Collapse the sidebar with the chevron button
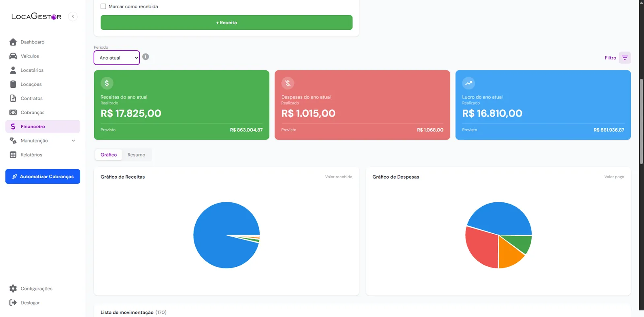644x317 pixels. click(73, 16)
